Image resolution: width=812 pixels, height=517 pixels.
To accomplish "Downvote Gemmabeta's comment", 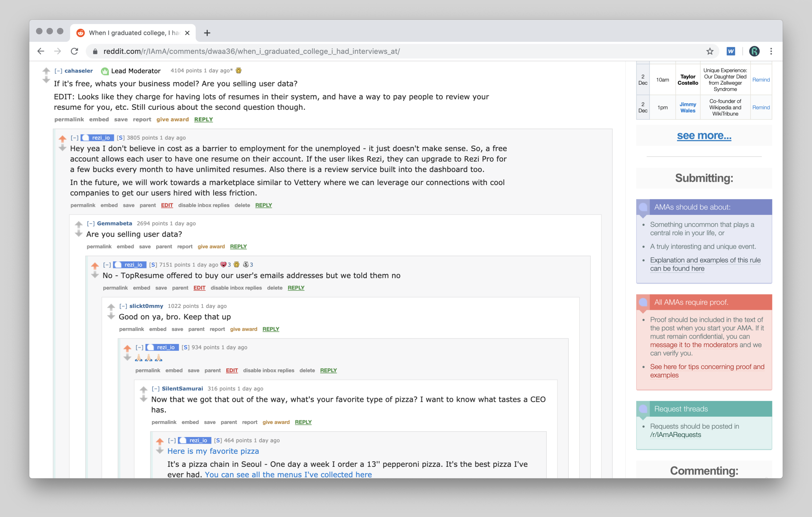I will 79,233.
